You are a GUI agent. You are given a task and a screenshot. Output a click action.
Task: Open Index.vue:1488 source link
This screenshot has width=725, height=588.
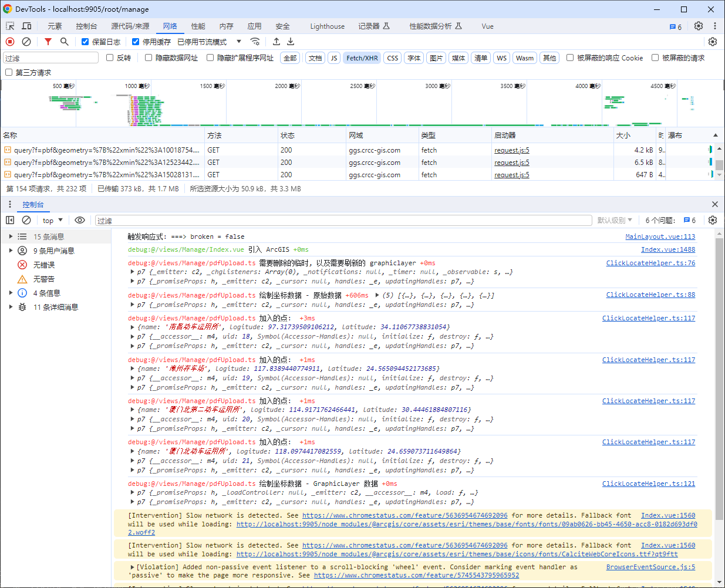(x=668, y=249)
